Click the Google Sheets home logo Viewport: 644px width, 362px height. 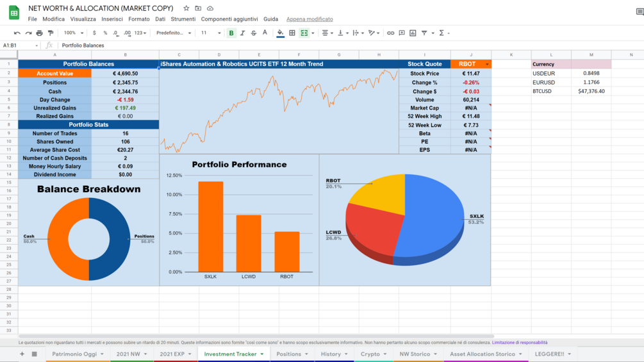pos(14,13)
